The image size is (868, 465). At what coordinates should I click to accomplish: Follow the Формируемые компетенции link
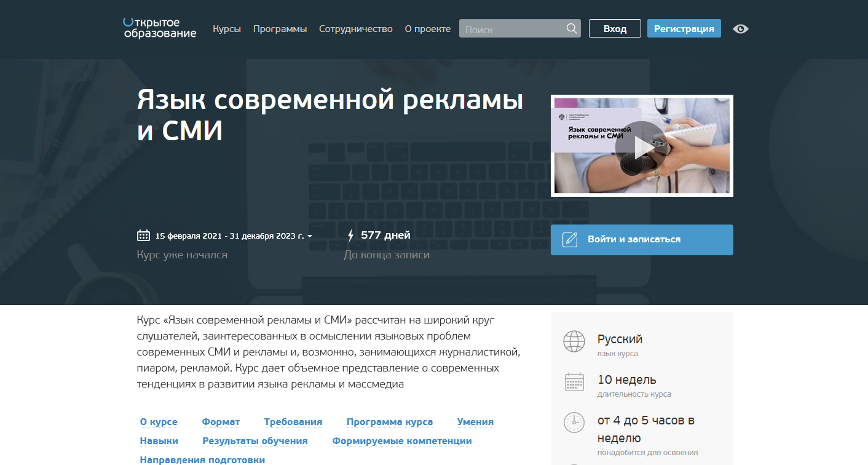click(401, 441)
